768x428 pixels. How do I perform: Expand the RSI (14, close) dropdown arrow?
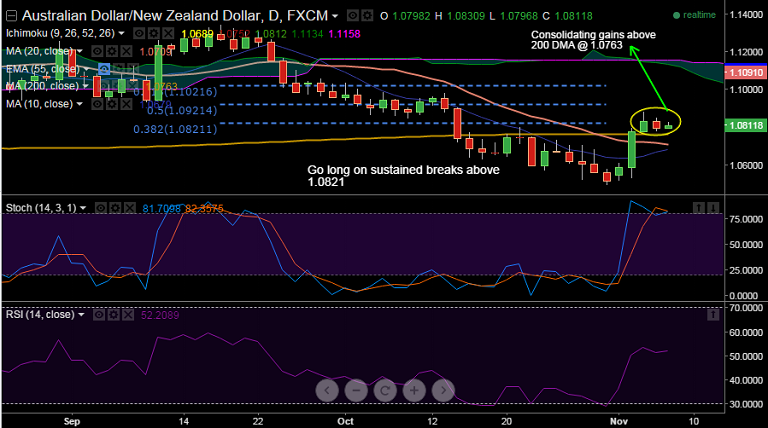81,314
